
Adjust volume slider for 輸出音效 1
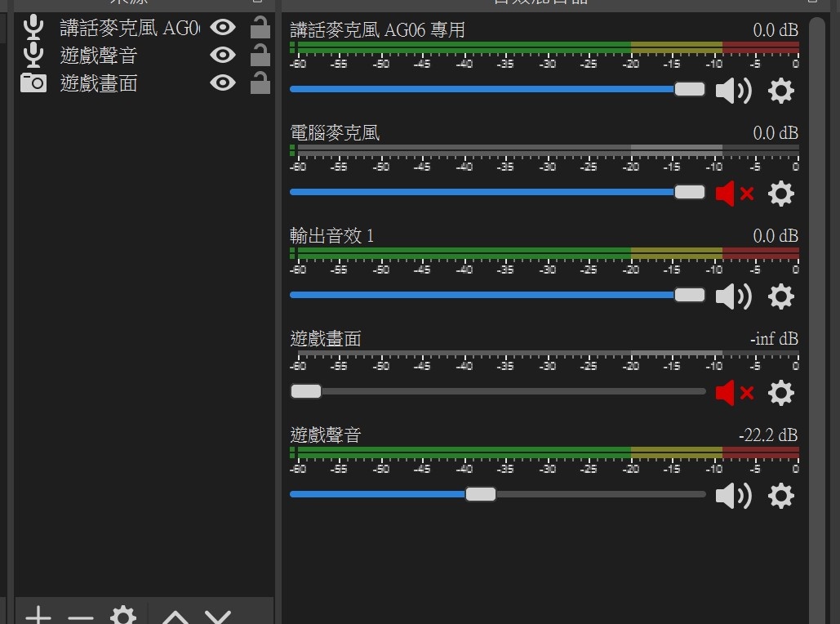point(498,295)
